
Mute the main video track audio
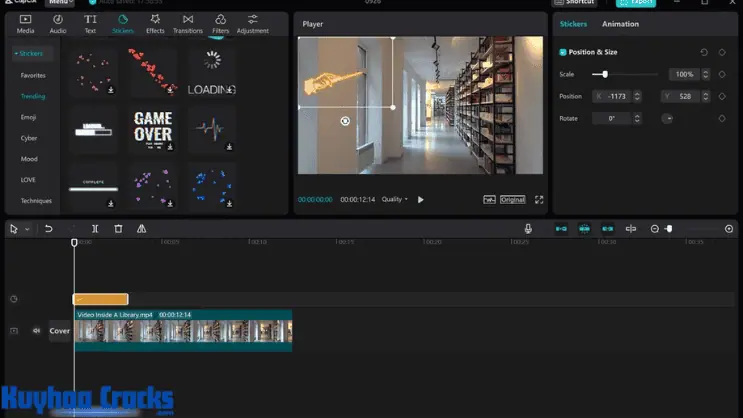click(x=36, y=331)
